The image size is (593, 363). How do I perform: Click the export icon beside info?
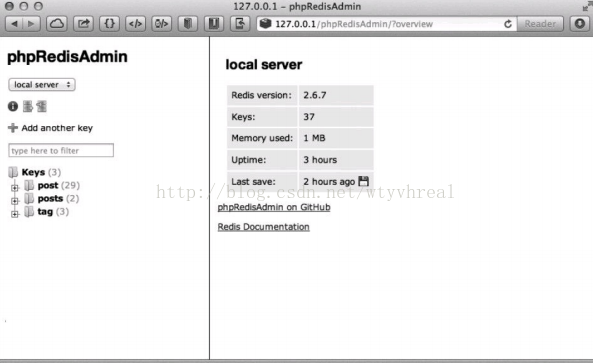[28, 106]
